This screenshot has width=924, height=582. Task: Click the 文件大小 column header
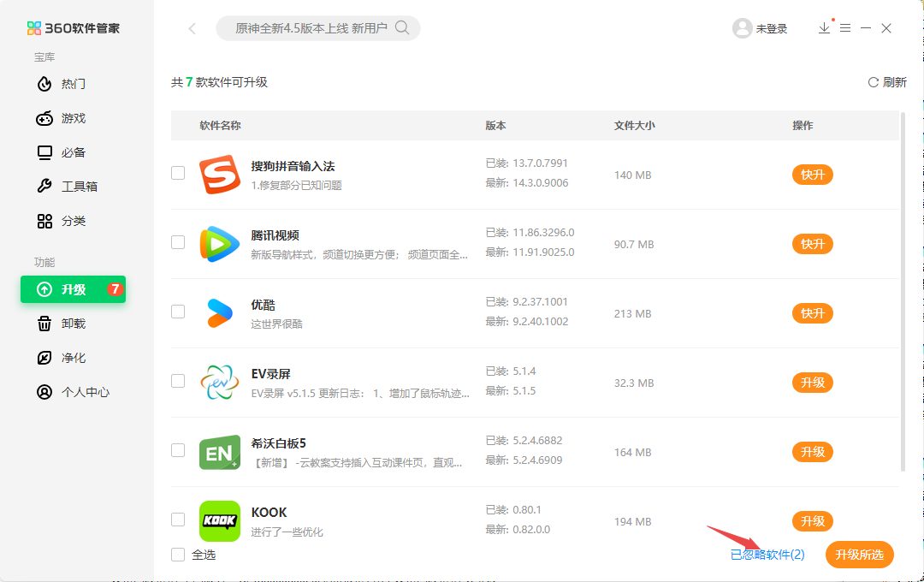point(635,126)
